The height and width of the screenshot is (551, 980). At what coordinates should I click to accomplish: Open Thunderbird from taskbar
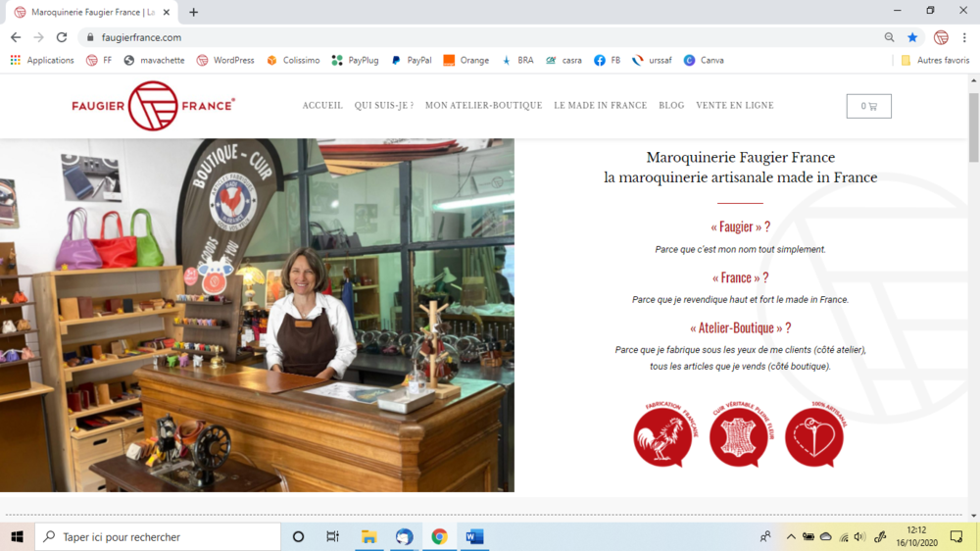point(404,536)
